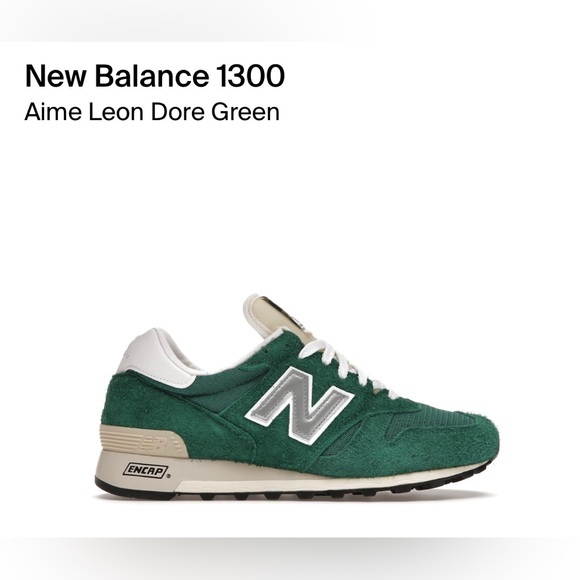Open the green sneaker product image

click(297, 398)
